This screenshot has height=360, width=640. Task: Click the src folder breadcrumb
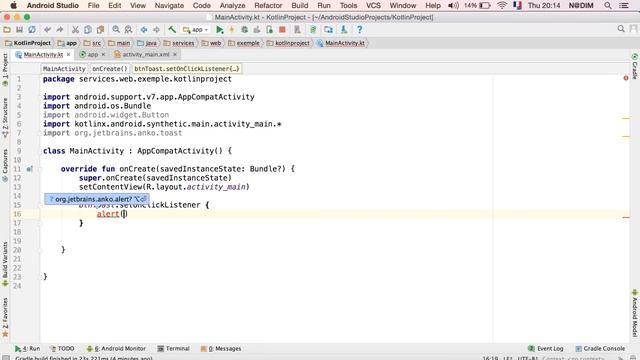[x=92, y=43]
